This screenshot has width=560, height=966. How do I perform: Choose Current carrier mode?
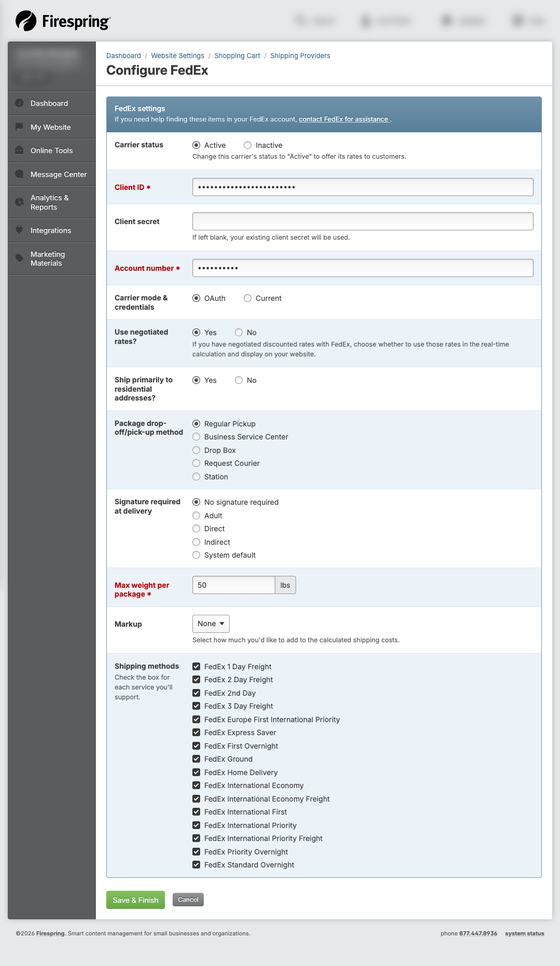coord(247,298)
